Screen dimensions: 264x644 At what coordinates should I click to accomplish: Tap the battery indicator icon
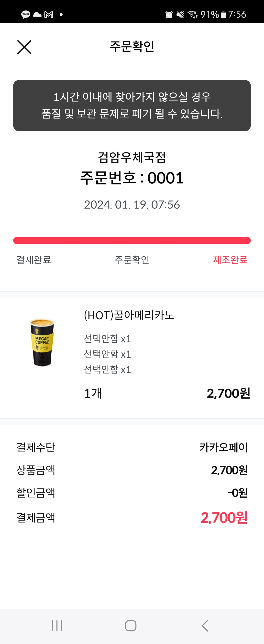pos(223,14)
